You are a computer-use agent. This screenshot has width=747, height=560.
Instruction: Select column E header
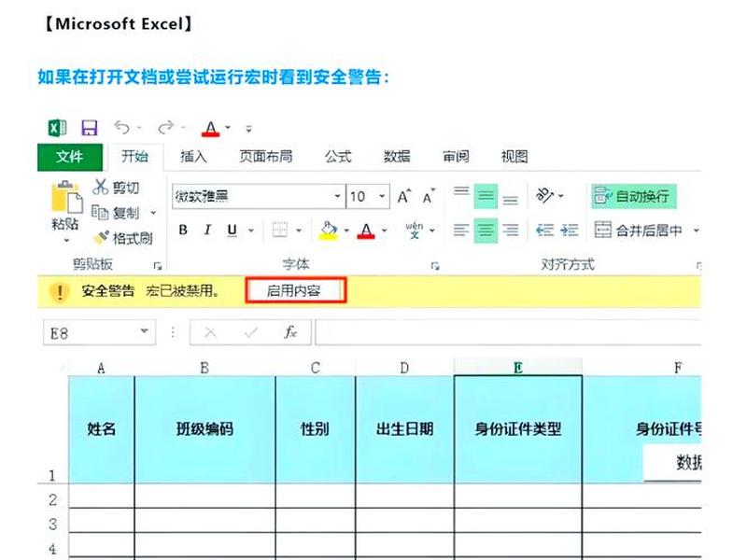click(518, 368)
